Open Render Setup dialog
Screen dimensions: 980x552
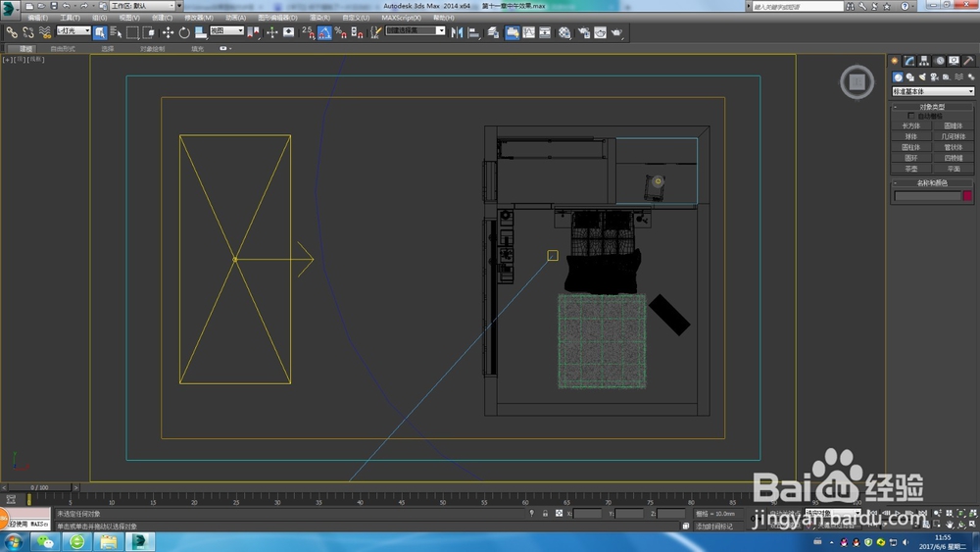click(x=584, y=32)
